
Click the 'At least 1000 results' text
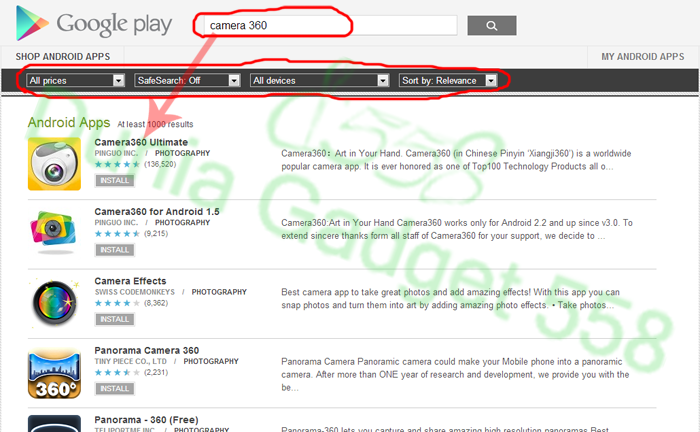click(x=155, y=124)
